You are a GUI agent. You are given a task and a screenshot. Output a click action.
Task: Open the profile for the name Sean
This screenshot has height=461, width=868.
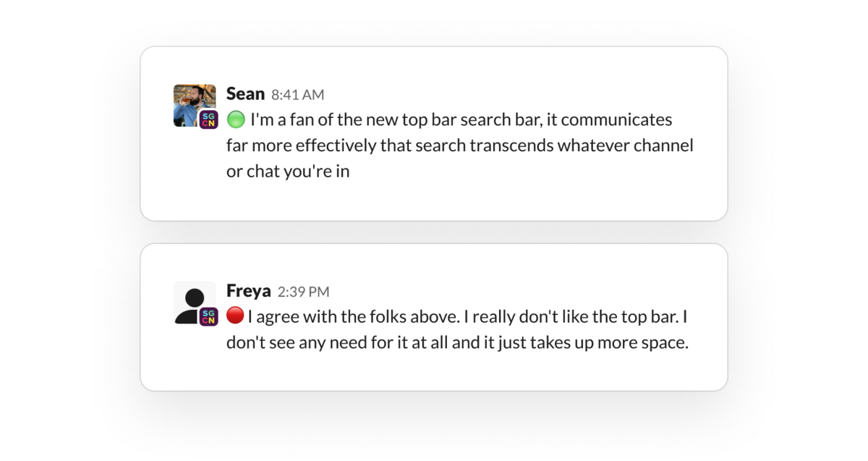point(245,94)
